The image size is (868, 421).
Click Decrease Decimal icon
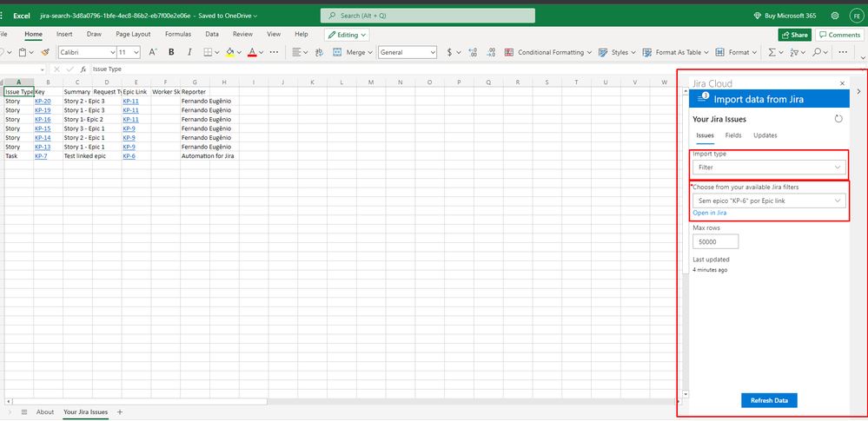[x=491, y=52]
